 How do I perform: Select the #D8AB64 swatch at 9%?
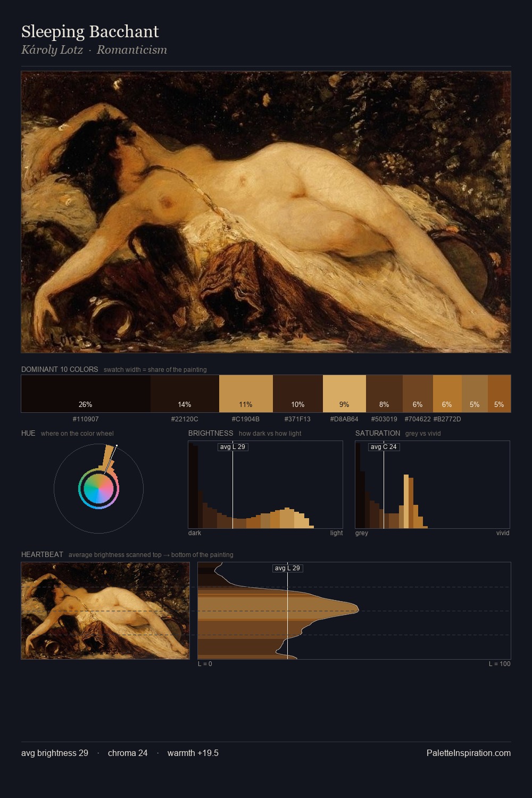click(344, 394)
